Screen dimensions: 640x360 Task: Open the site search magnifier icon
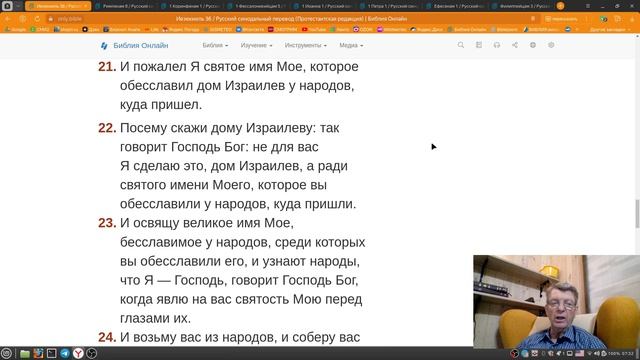[461, 45]
